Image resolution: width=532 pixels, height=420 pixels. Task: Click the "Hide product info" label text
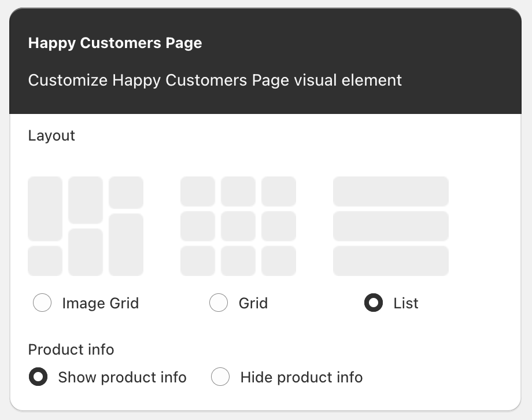301,378
